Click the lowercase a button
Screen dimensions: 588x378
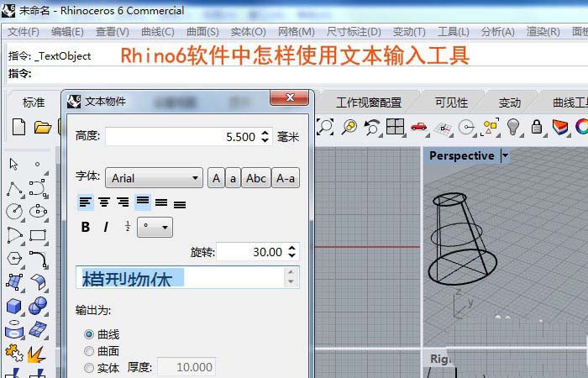[x=233, y=178]
